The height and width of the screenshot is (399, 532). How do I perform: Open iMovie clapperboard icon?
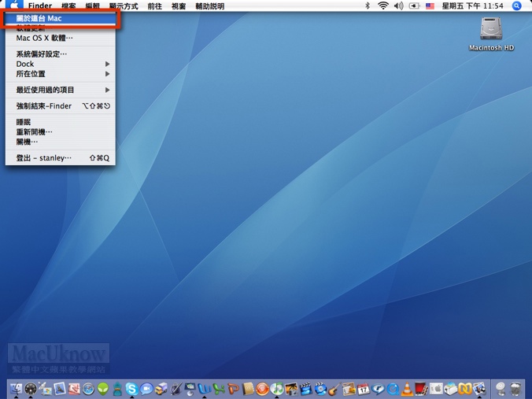305,389
